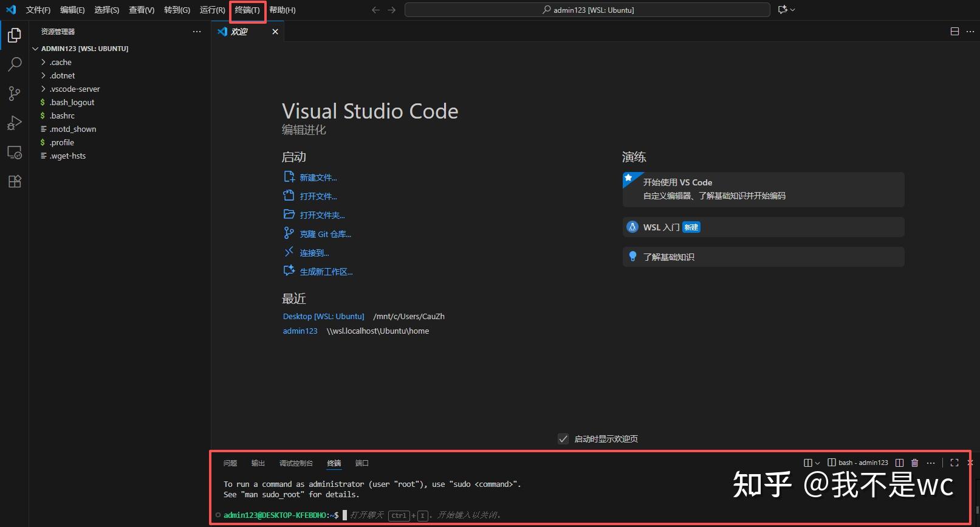The width and height of the screenshot is (980, 527).
Task: Open the 选择(S) menu
Action: [x=107, y=10]
